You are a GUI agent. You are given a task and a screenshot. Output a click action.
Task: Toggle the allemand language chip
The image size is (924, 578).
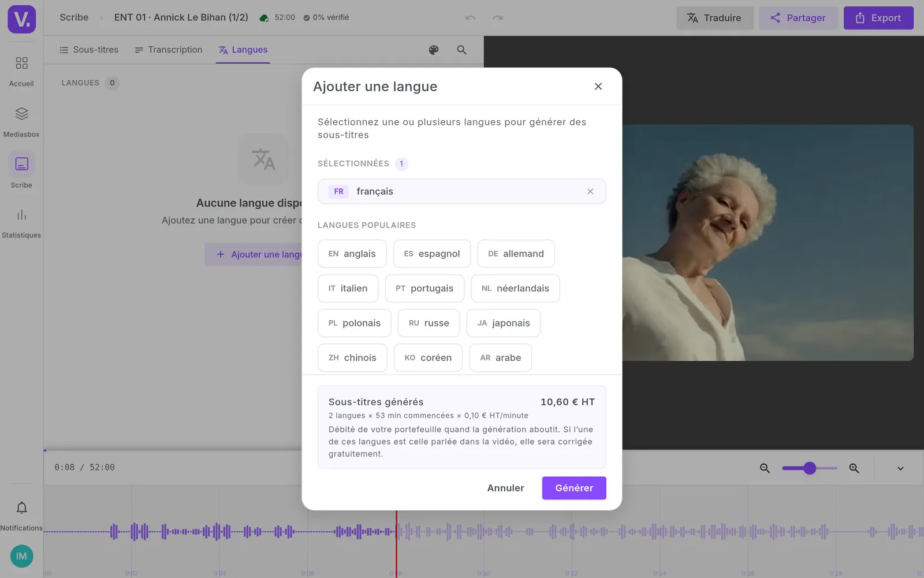tap(516, 254)
